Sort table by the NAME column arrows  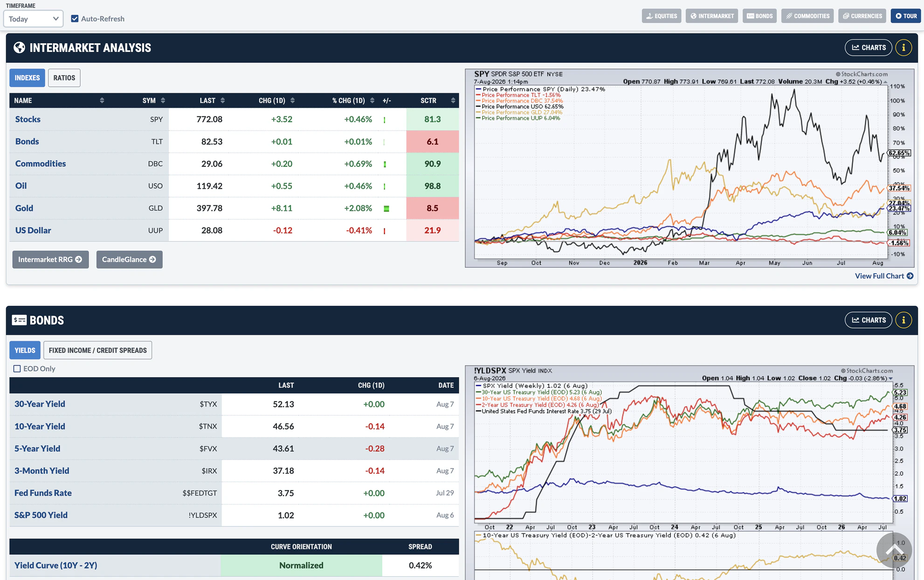[x=102, y=101]
